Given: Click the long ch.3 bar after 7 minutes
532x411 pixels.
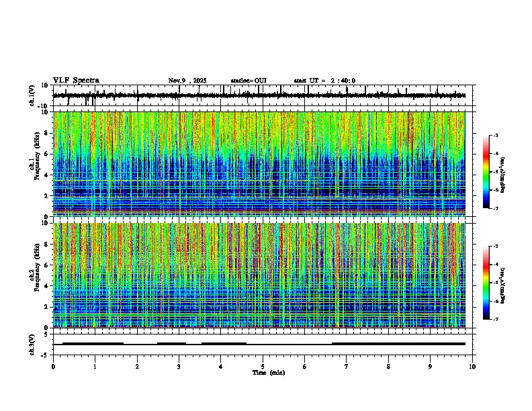Looking at the screenshot, I should (398, 344).
